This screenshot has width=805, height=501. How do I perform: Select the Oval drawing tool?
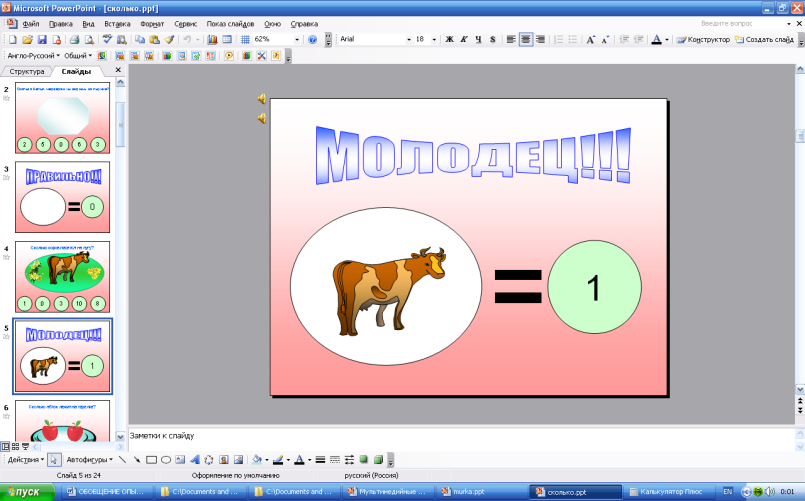(x=166, y=460)
